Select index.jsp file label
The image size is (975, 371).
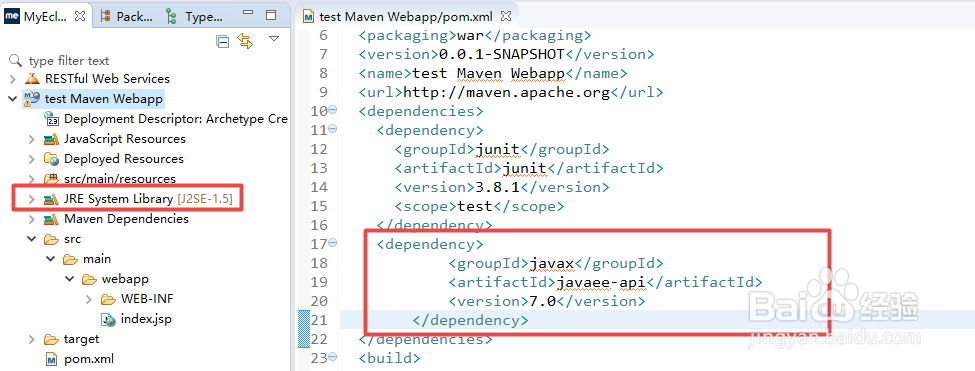(146, 319)
